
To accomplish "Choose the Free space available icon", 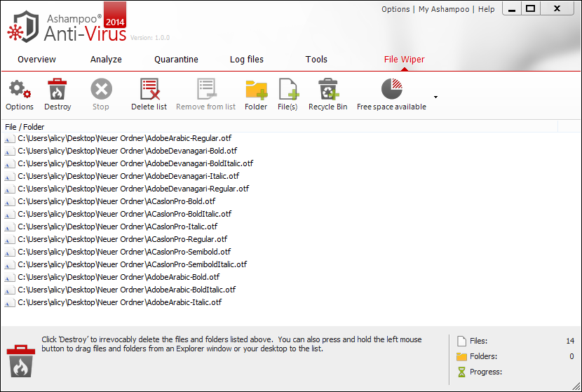I will [x=391, y=90].
